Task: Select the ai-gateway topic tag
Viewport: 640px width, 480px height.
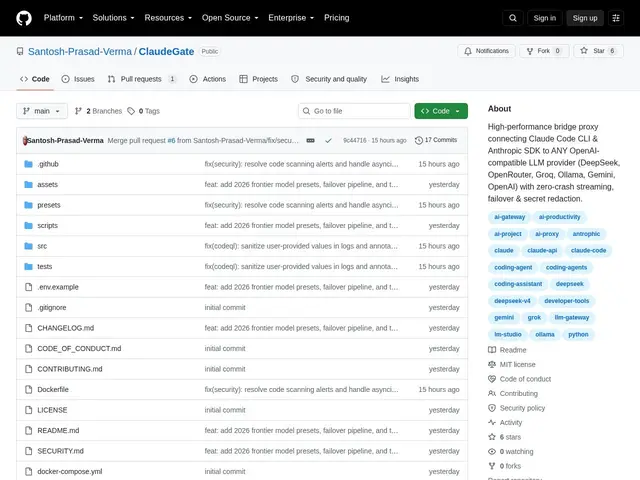Action: click(x=509, y=217)
